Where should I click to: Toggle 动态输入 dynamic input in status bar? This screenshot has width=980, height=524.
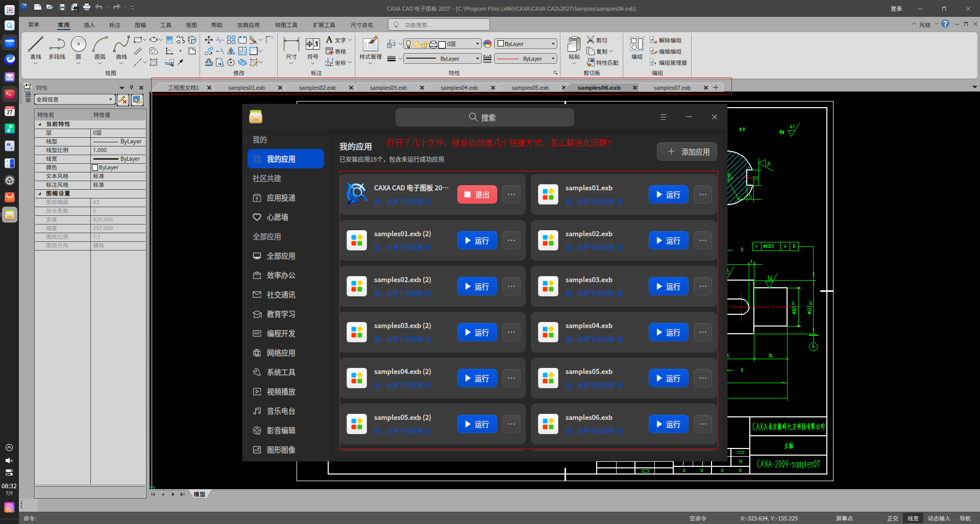point(939,518)
